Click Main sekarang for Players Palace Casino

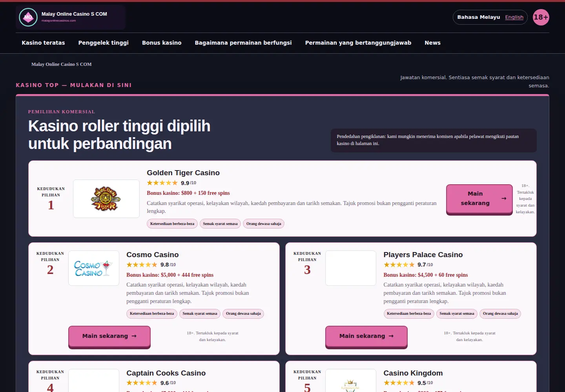coord(366,336)
